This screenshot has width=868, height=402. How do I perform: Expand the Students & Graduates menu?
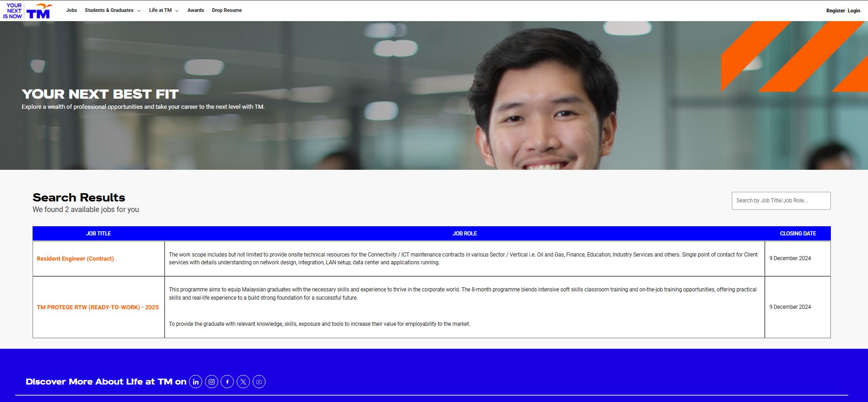coord(112,11)
